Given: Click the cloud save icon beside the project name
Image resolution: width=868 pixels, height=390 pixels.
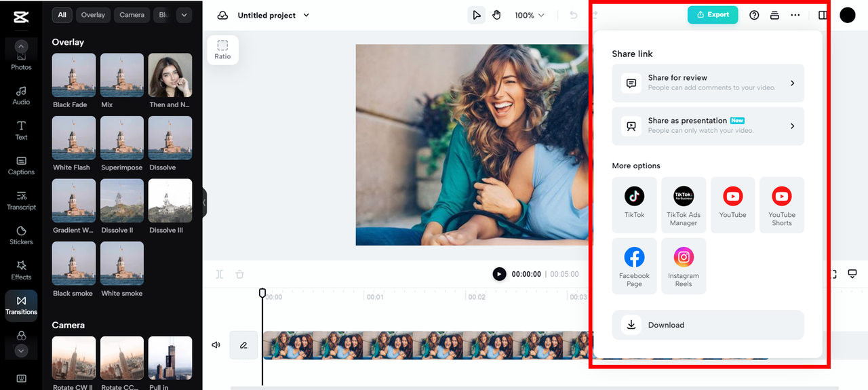Looking at the screenshot, I should [222, 15].
